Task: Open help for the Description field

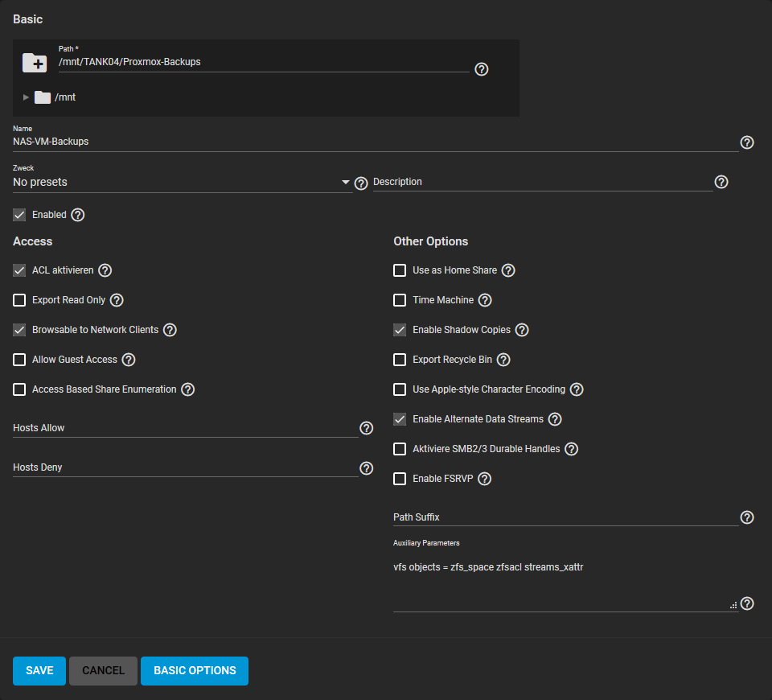Action: [721, 182]
